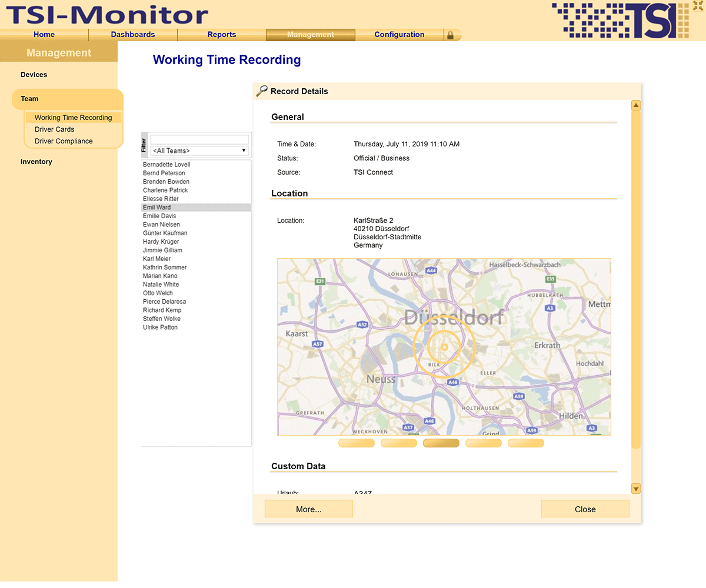Choose Ellesse Ritter from the list
Screen dimensions: 706x588
(197, 199)
